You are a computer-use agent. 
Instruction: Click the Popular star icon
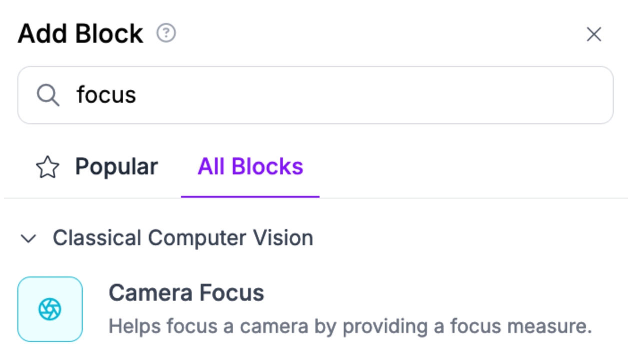coord(47,167)
